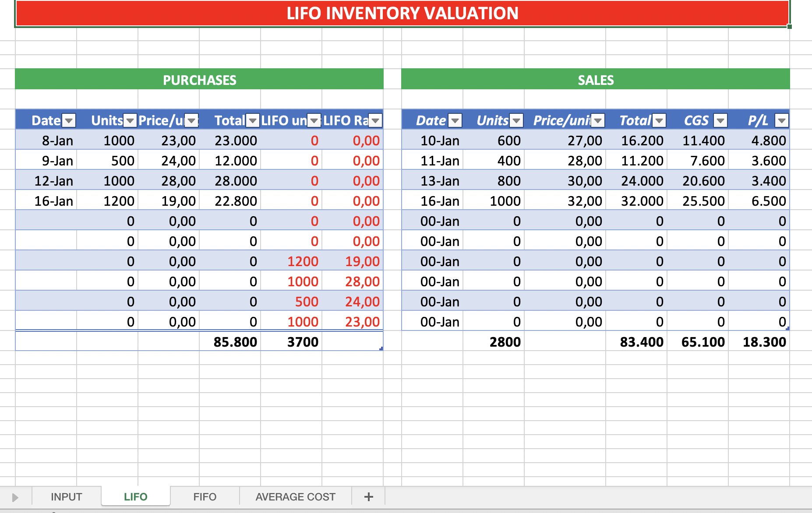This screenshot has width=812, height=513.
Task: Select P/L cell 4.800
Action: coord(759,141)
